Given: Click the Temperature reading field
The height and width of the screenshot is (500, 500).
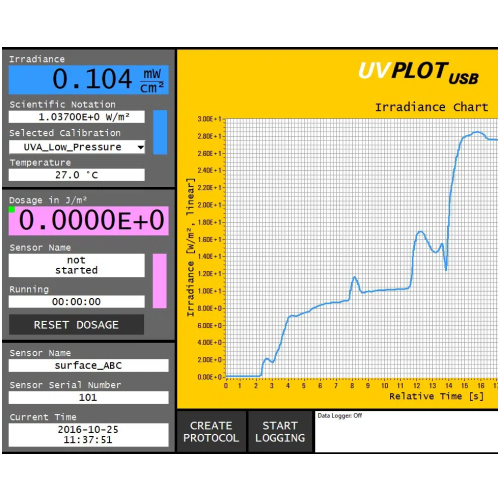Looking at the screenshot, I should [x=77, y=175].
